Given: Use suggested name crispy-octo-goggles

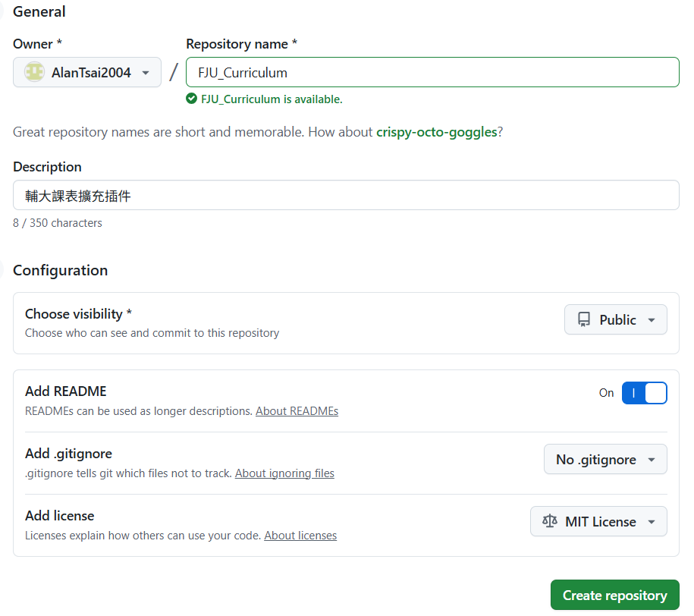Looking at the screenshot, I should click(436, 132).
